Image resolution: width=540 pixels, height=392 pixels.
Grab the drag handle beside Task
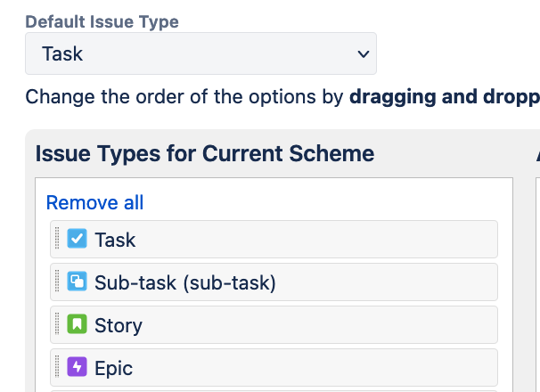pyautogui.click(x=58, y=239)
